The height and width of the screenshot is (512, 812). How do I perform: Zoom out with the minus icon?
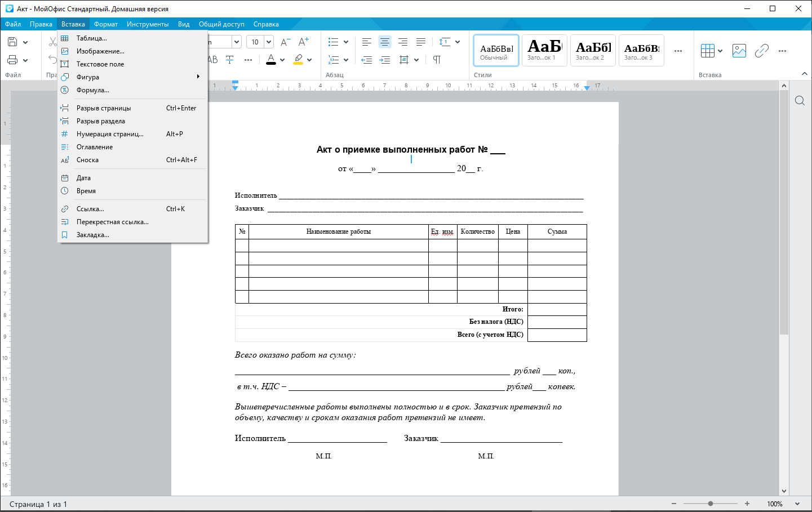674,504
